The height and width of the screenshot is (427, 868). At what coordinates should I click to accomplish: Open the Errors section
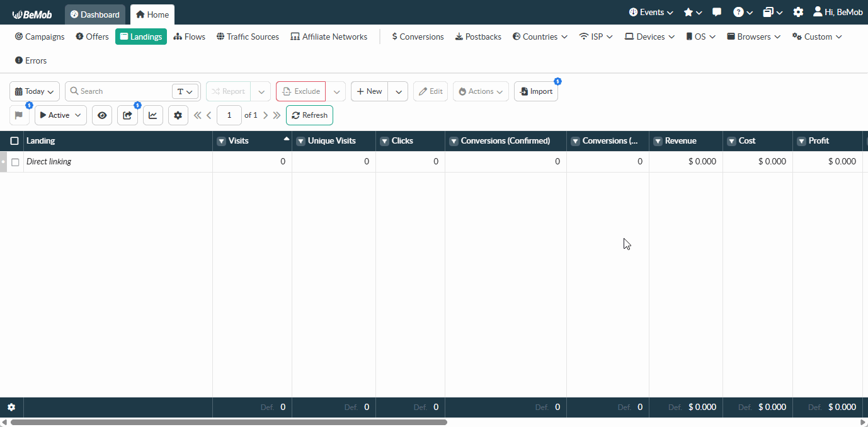(31, 60)
